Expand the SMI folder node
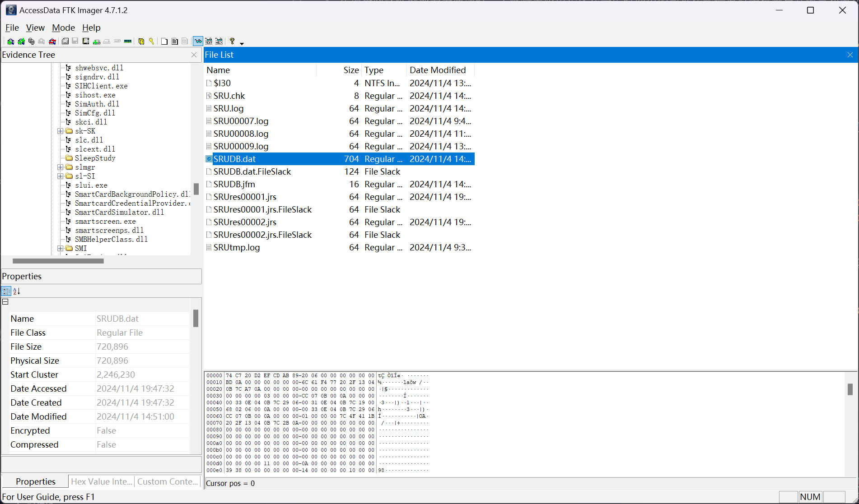Screen dimensions: 859x504 tap(60, 249)
